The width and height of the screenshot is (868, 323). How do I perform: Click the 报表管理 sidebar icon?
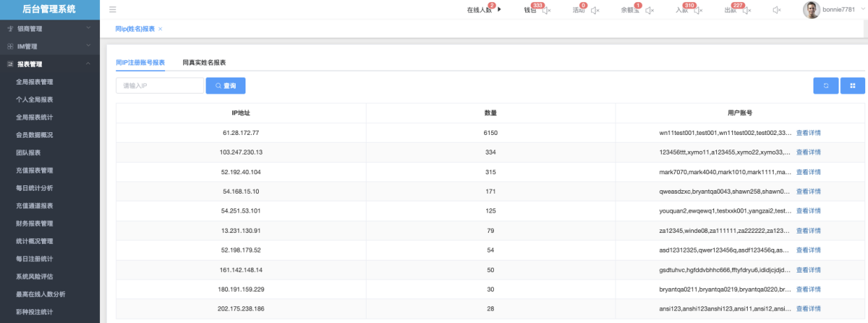click(x=10, y=64)
